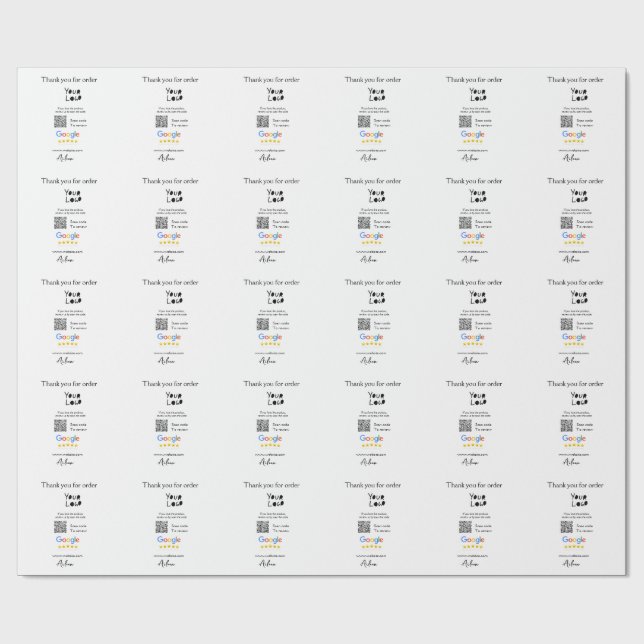
Task: Click the five gold stars on the top-left label
Action: click(68, 142)
